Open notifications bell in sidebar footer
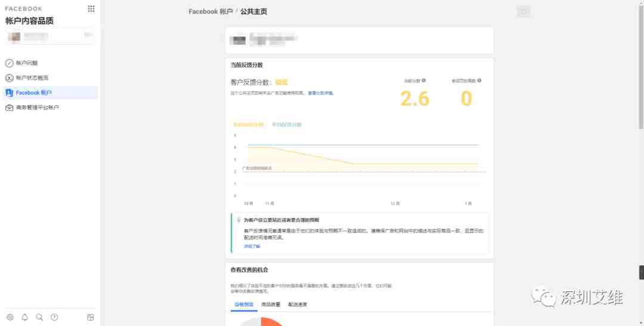The height and width of the screenshot is (326, 644). coord(24,317)
